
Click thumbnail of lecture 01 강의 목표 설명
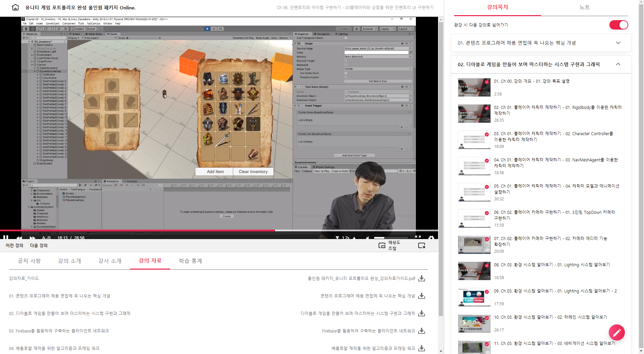click(x=474, y=87)
